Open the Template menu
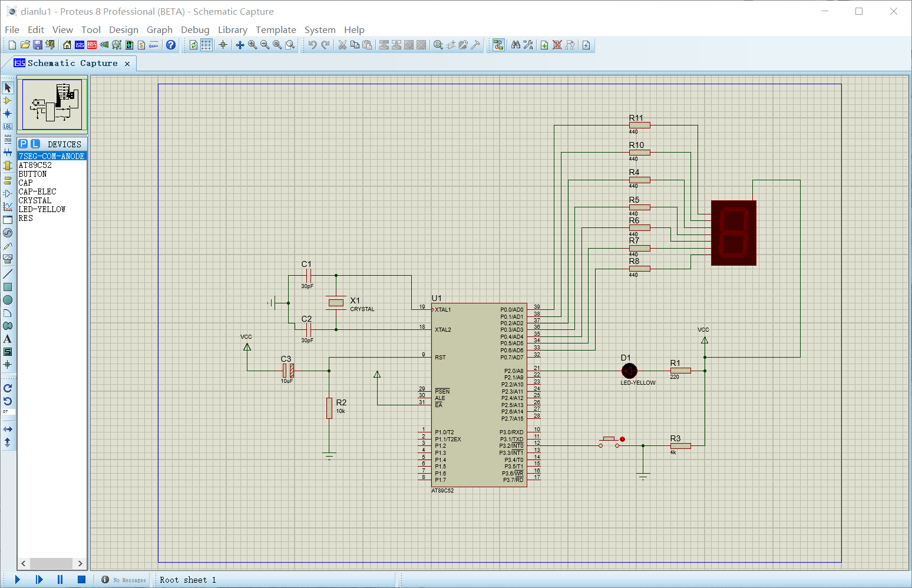 (x=276, y=29)
